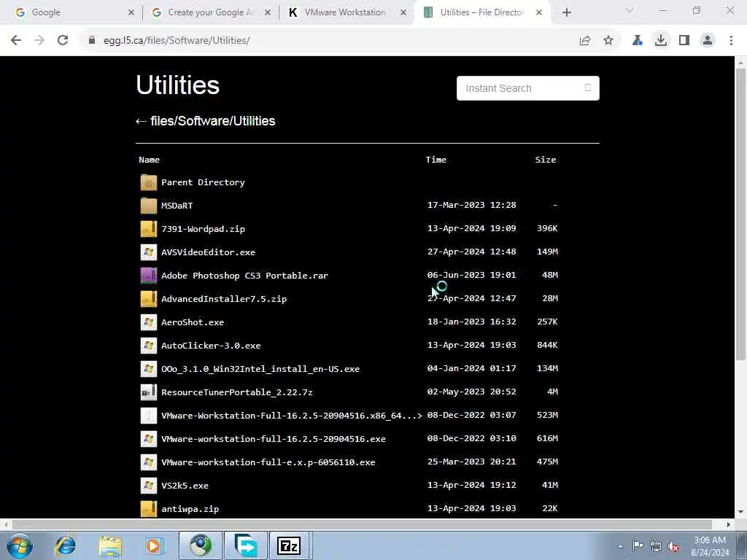Screen dimensions: 747x560
Task: Click the address bar URL
Action: coord(177,41)
